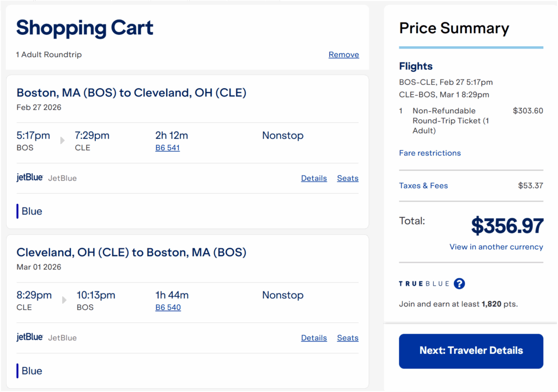Image resolution: width=558 pixels, height=392 pixels.
Task: Open Details for the Cleveland to Boston flight
Action: (x=314, y=338)
